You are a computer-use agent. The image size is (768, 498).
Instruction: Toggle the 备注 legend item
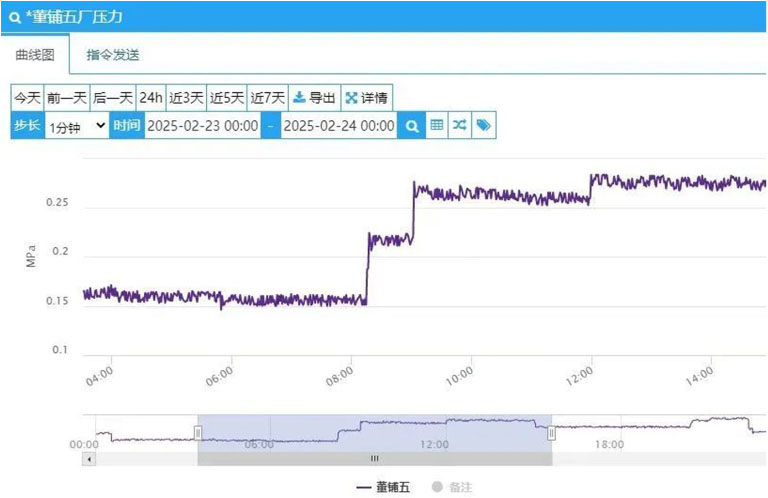pyautogui.click(x=452, y=487)
